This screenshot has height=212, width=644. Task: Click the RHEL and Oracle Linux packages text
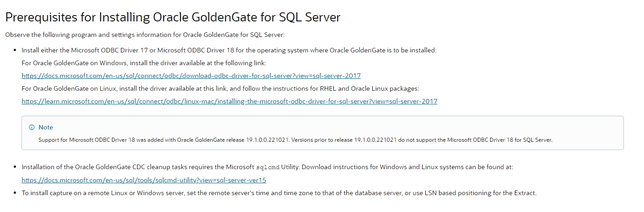370,88
